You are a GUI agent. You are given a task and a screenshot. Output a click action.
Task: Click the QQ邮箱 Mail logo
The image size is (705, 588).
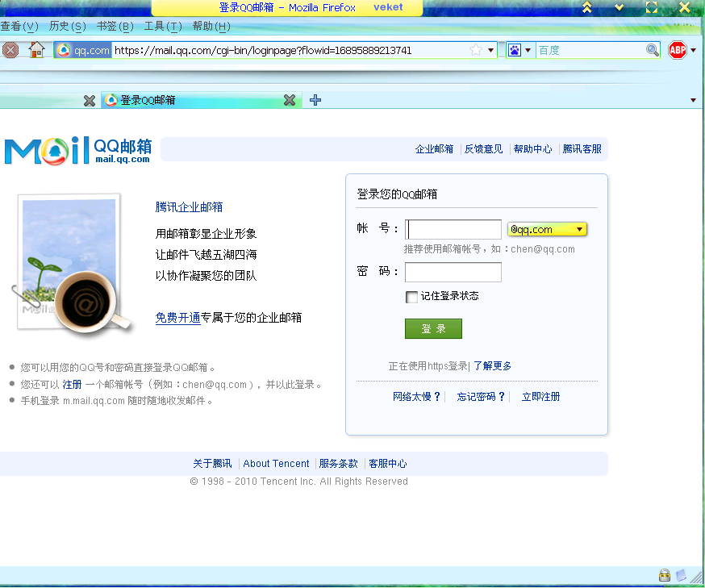(77, 151)
